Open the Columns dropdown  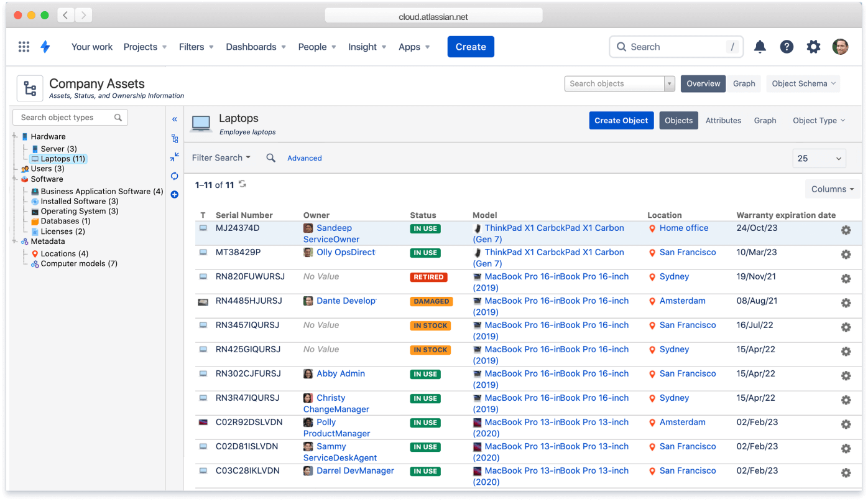[x=832, y=189]
